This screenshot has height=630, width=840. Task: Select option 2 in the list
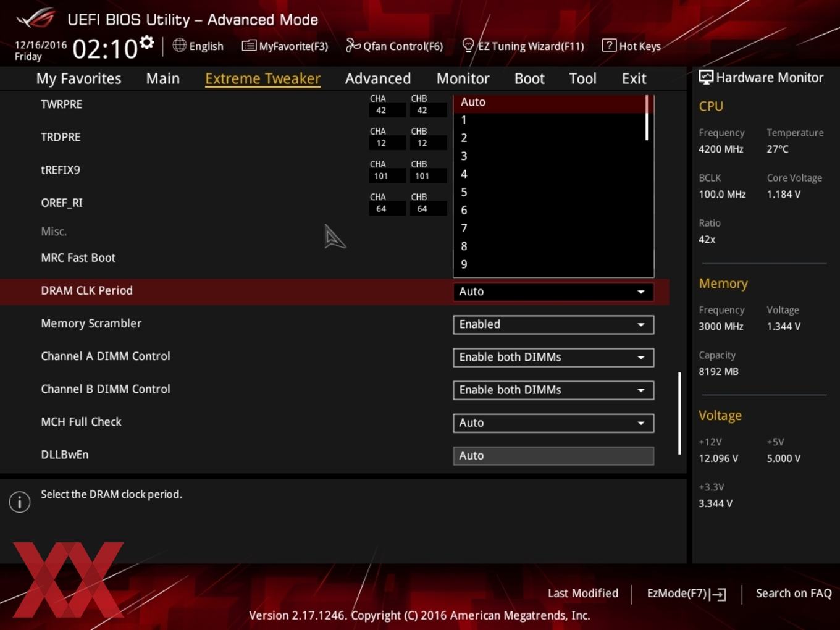[549, 138]
